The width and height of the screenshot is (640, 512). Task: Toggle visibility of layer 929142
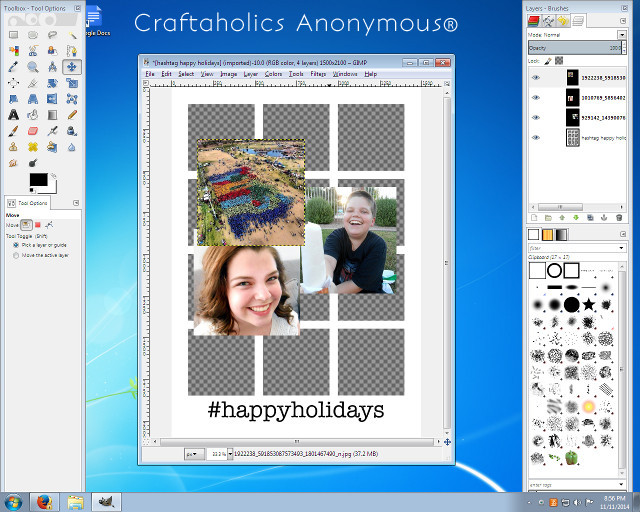(x=536, y=118)
